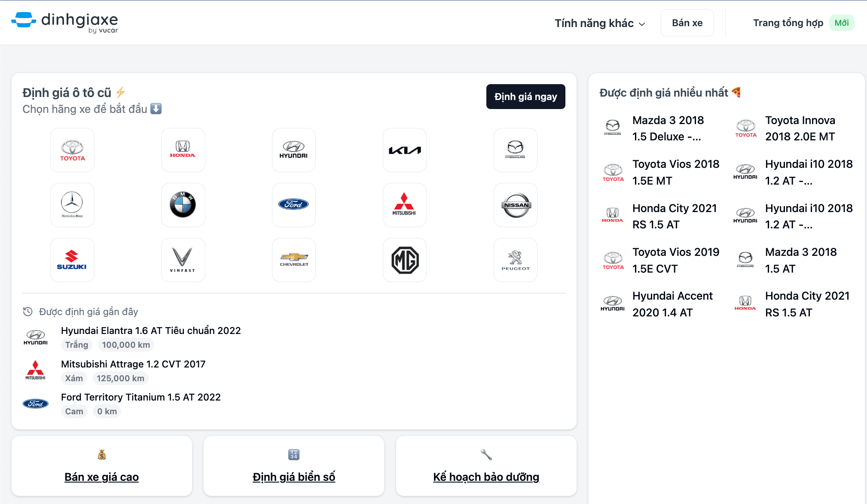This screenshot has width=867, height=504.
Task: Choose the MG brand tile
Action: 405,260
